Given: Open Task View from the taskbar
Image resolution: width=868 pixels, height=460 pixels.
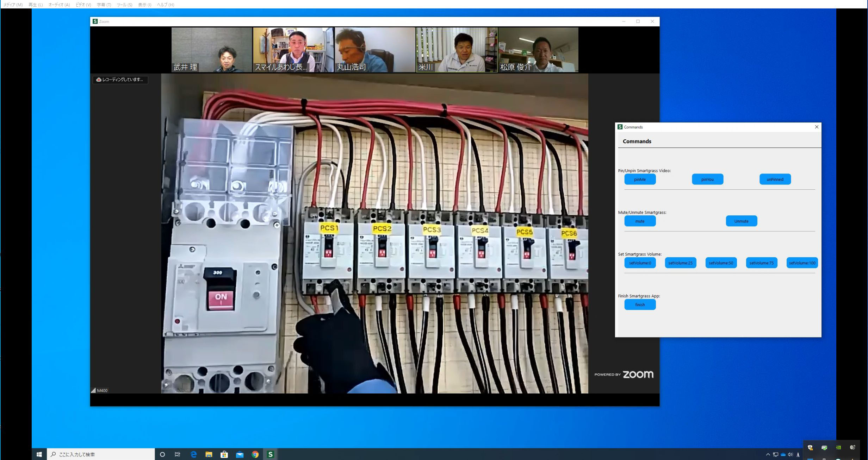Looking at the screenshot, I should click(178, 454).
